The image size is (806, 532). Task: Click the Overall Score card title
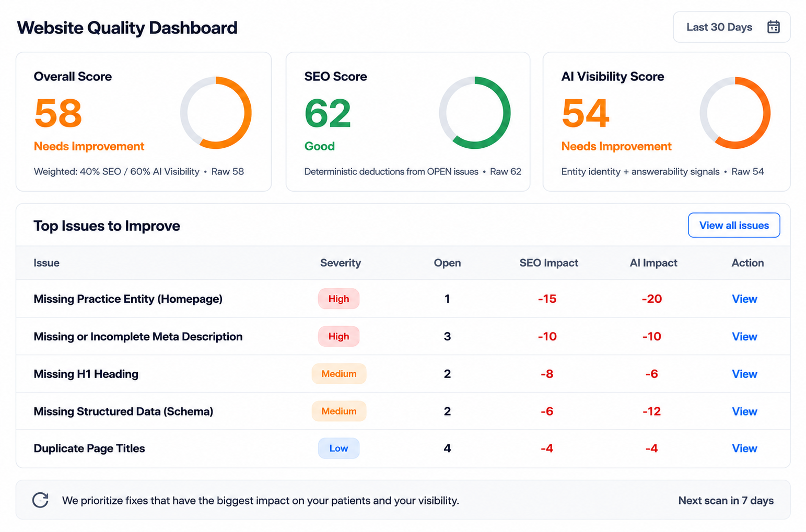pyautogui.click(x=73, y=76)
